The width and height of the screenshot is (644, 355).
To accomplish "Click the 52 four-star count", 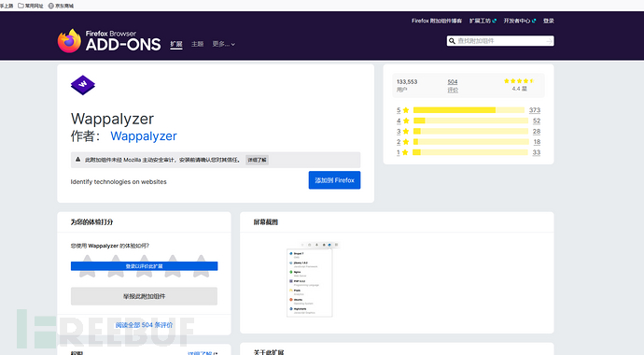I will (537, 121).
